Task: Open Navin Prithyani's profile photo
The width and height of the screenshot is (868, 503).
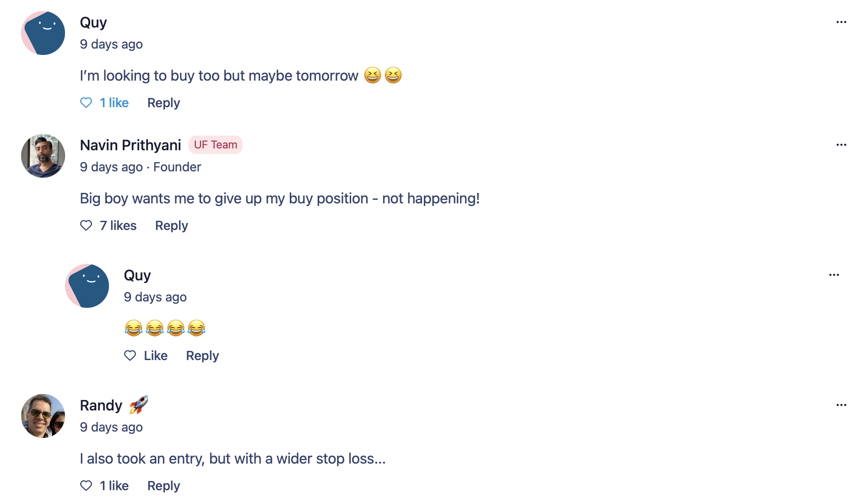Action: coord(43,156)
